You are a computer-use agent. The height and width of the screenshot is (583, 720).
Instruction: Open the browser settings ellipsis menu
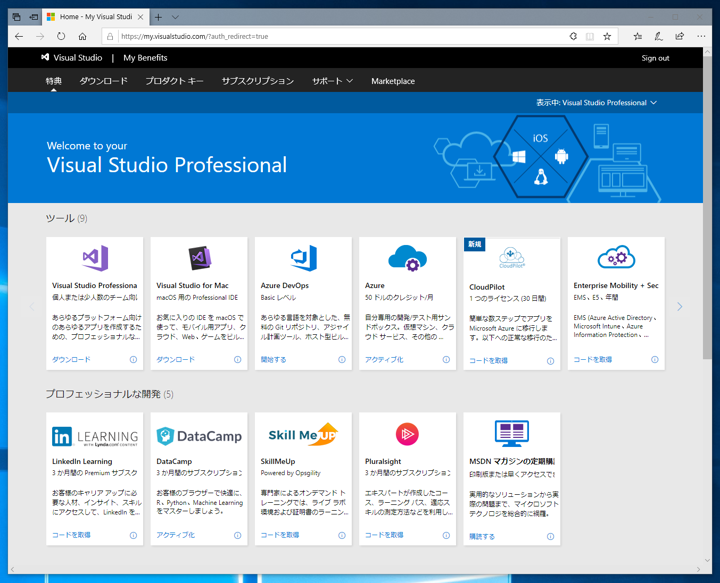701,36
